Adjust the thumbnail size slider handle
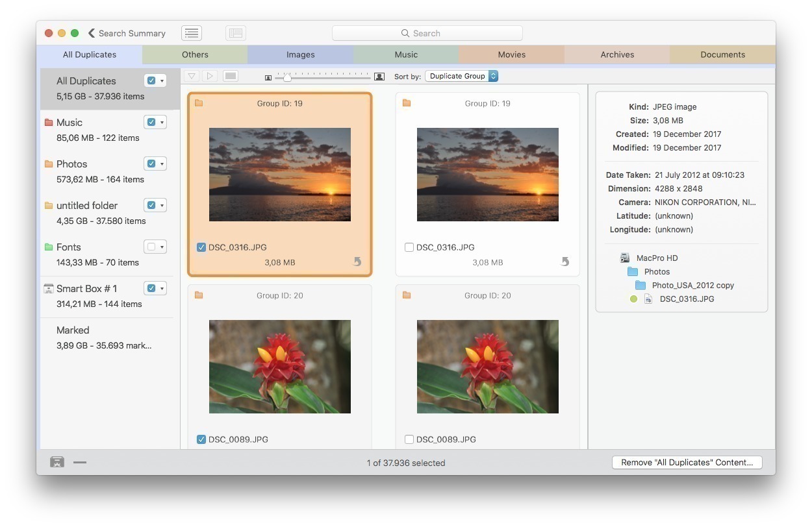The height and width of the screenshot is (527, 812). [288, 77]
